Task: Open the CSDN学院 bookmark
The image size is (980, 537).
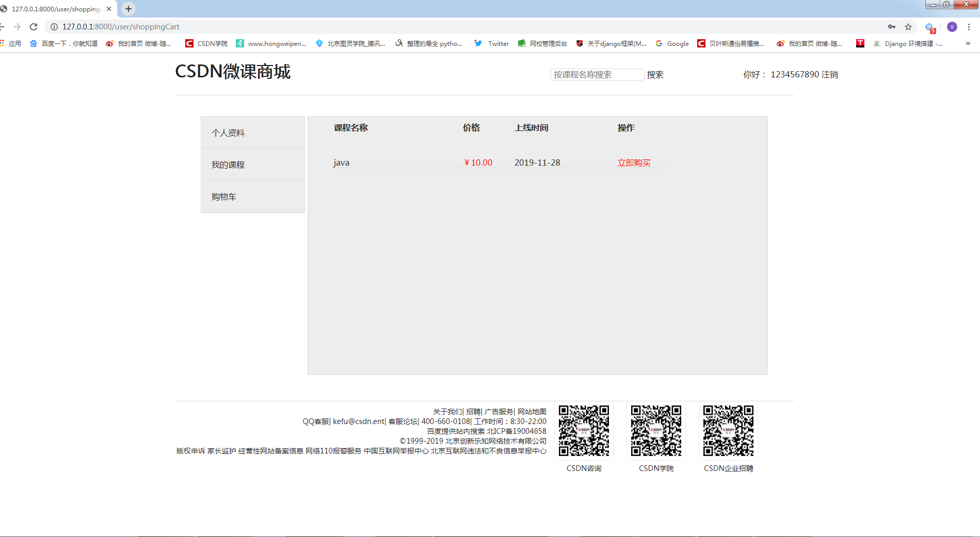Action: tap(206, 44)
